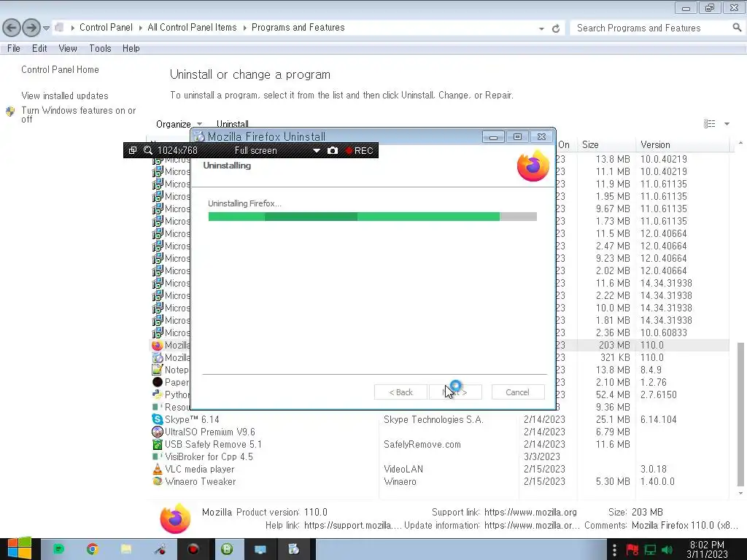Open the blue monitor taskbar app
747x560 pixels.
pos(260,549)
